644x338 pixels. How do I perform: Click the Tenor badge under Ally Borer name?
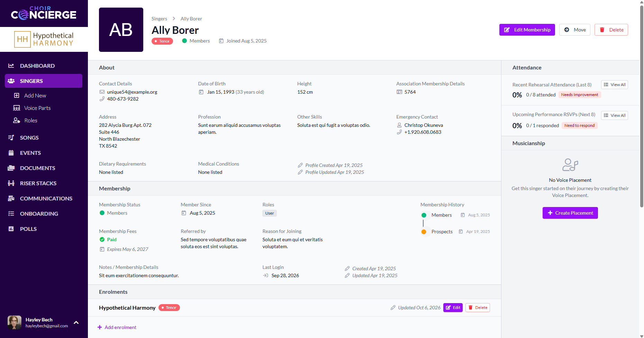(162, 41)
